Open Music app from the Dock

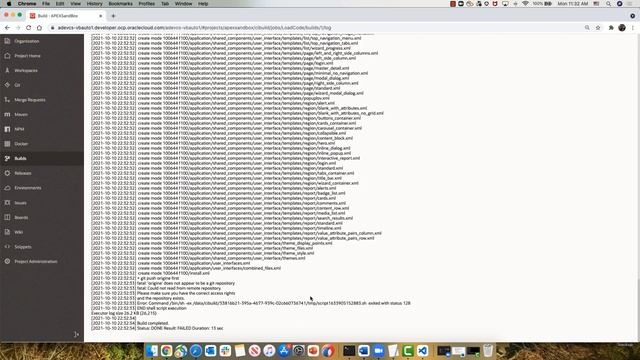coord(269,351)
